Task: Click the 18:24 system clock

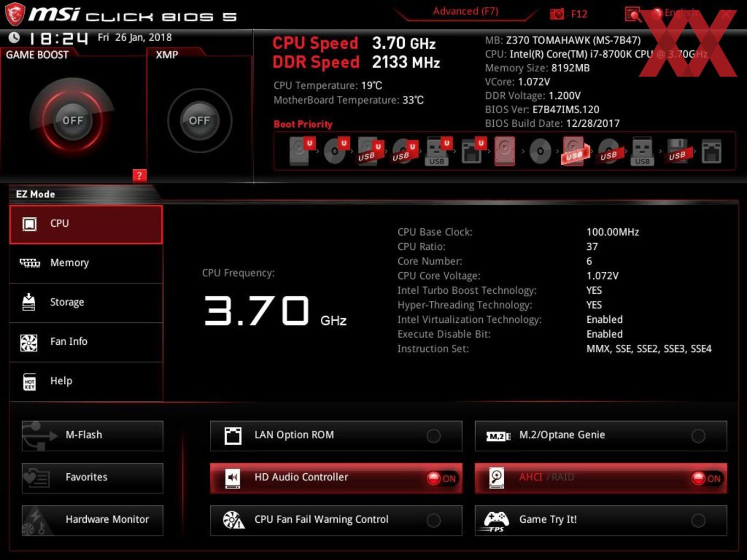Action: pyautogui.click(x=58, y=38)
